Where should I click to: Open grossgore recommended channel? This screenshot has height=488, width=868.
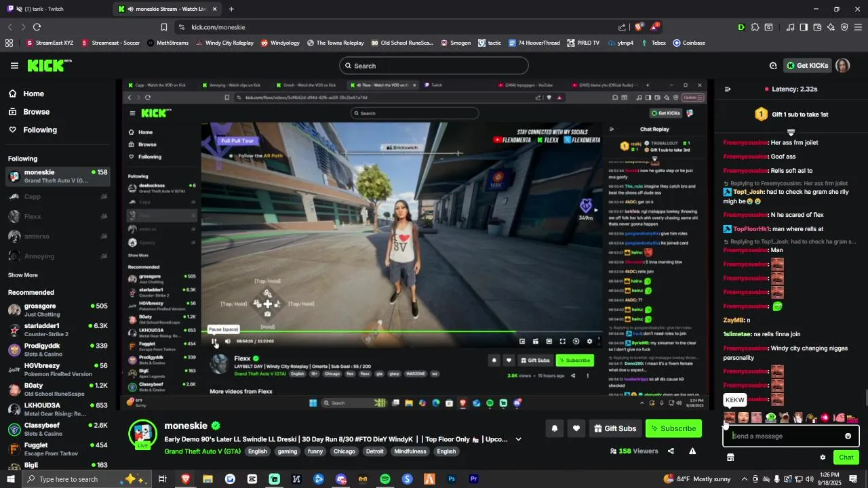[58, 310]
